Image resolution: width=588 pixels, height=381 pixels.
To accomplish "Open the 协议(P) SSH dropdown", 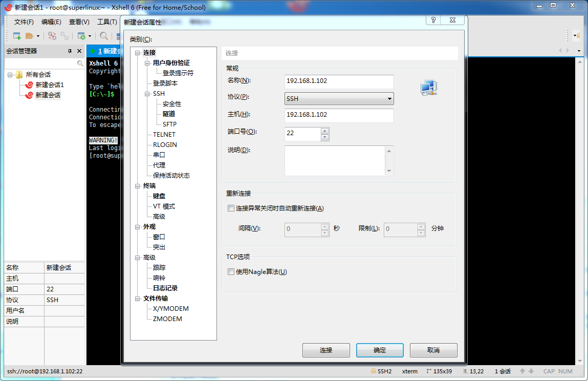I will click(x=339, y=99).
